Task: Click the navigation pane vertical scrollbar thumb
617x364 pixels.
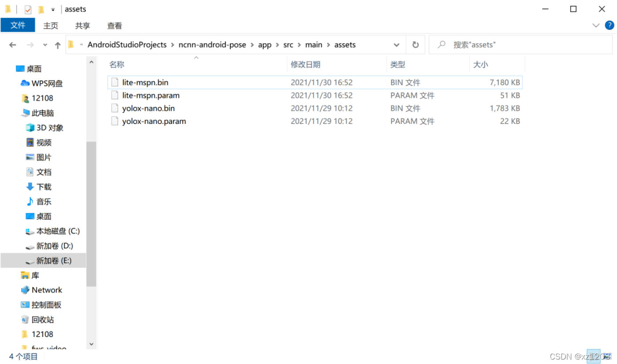Action: tap(91, 214)
